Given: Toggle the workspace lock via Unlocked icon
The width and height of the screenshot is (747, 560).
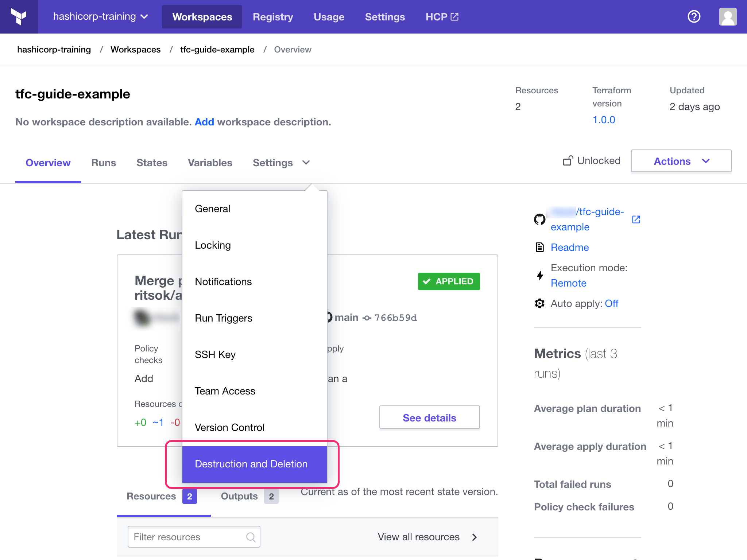Looking at the screenshot, I should coord(568,160).
